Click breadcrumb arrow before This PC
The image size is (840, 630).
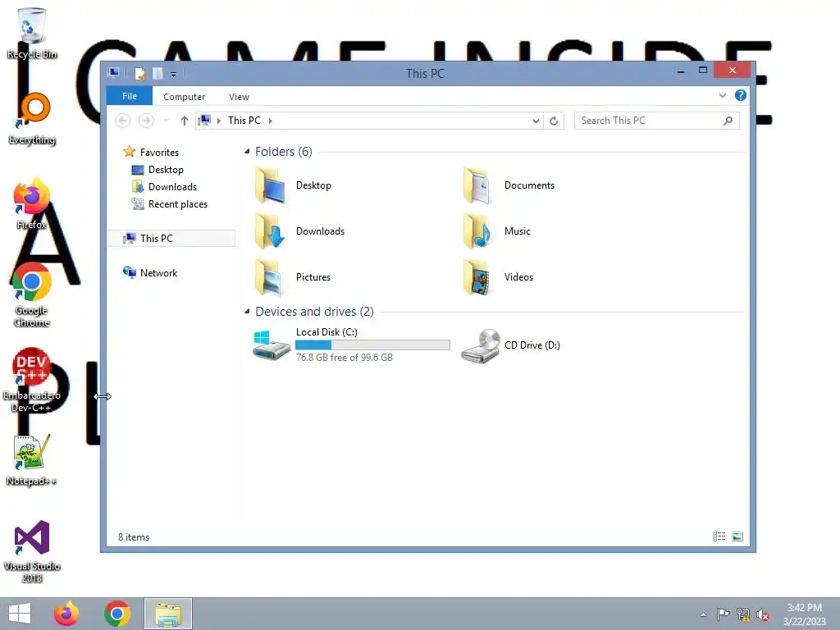coord(218,121)
